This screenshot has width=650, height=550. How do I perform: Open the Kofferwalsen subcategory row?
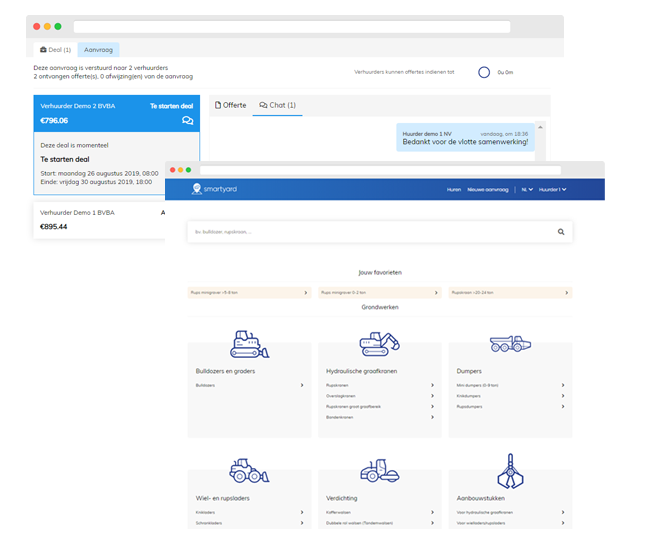[380, 513]
